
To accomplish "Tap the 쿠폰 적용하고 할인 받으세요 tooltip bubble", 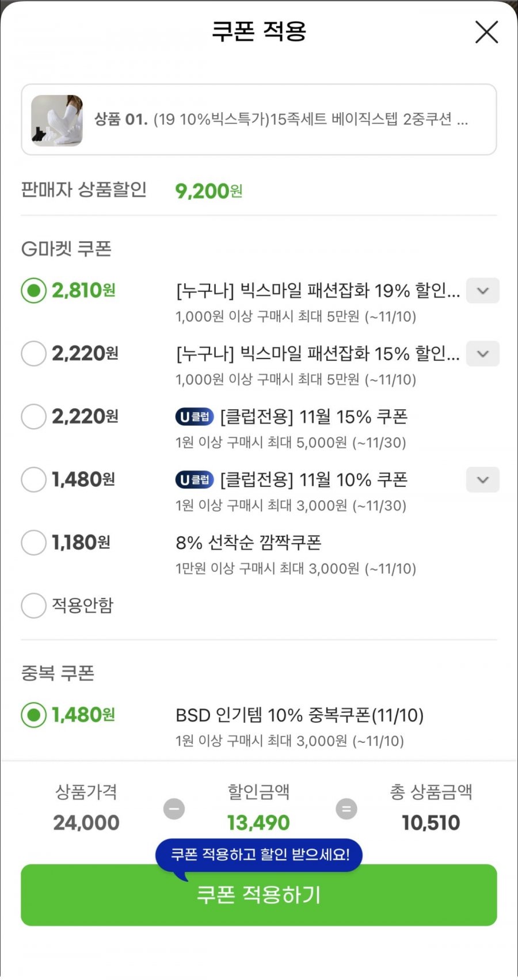I will coord(259,856).
